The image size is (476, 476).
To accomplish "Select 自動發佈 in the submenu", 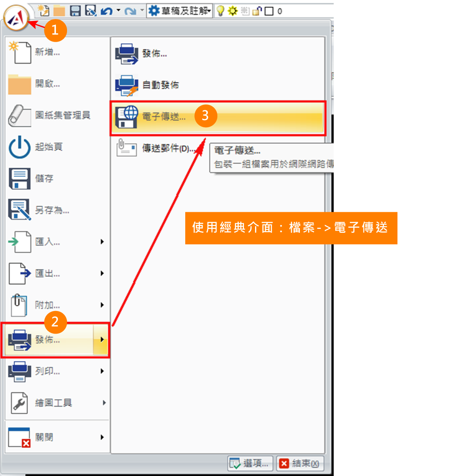I will [x=217, y=85].
